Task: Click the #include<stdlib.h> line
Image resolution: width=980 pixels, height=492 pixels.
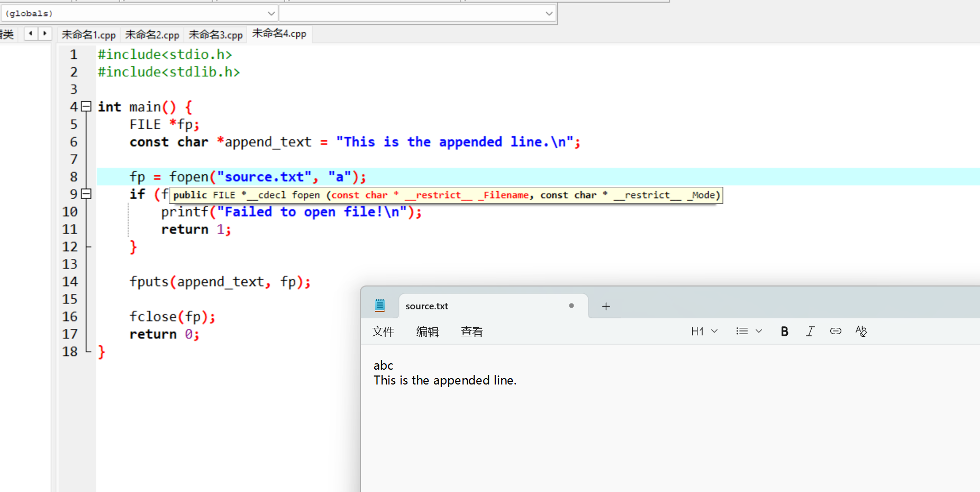Action: pyautogui.click(x=169, y=72)
